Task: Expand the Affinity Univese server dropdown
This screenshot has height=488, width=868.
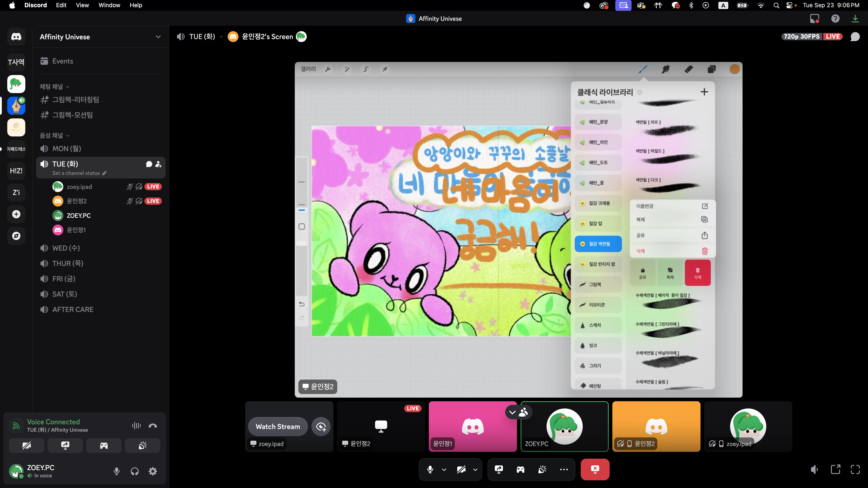Action: [x=158, y=37]
